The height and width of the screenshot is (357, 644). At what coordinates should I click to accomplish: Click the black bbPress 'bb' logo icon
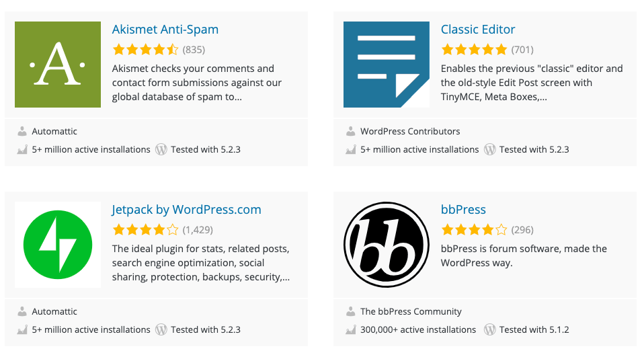pyautogui.click(x=386, y=245)
